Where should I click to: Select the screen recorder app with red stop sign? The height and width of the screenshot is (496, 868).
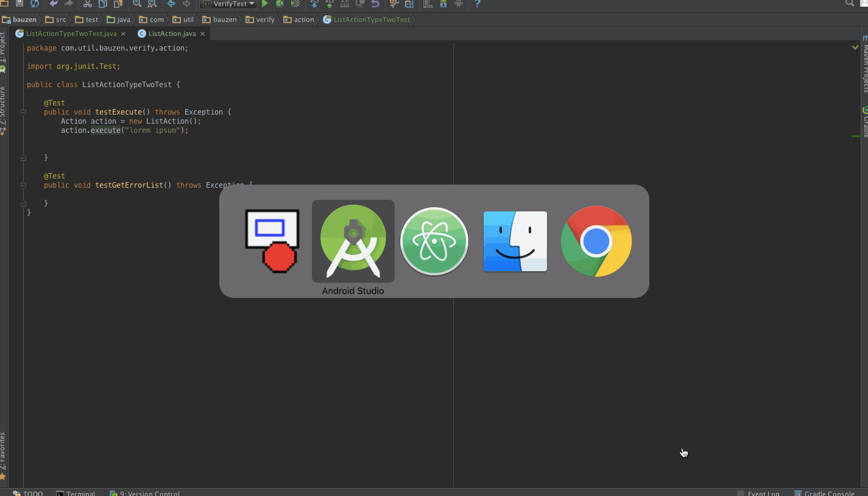pos(272,241)
